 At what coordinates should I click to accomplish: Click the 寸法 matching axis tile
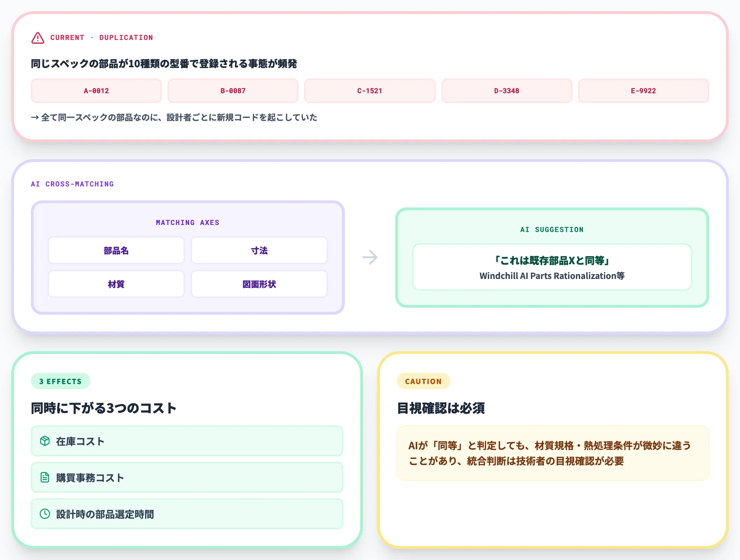tap(259, 251)
